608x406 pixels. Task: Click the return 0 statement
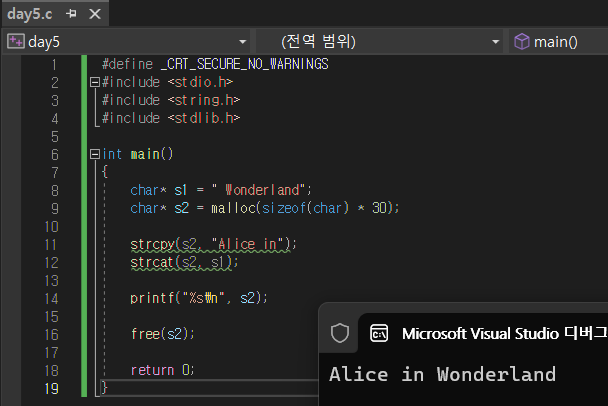(162, 370)
